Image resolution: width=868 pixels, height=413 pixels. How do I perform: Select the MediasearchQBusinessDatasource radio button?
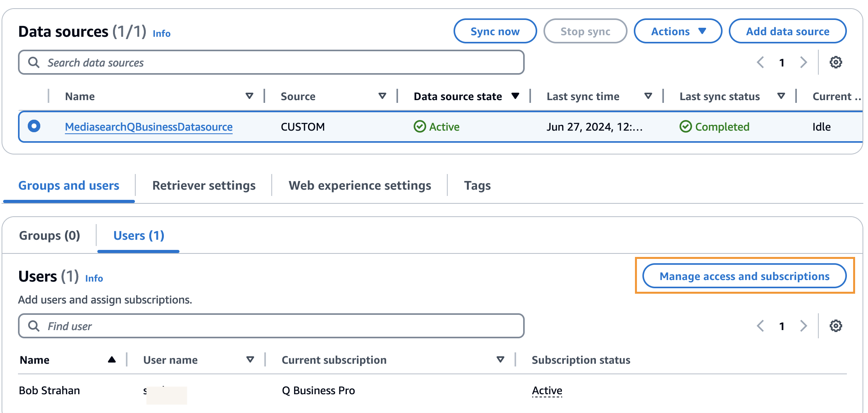point(34,126)
